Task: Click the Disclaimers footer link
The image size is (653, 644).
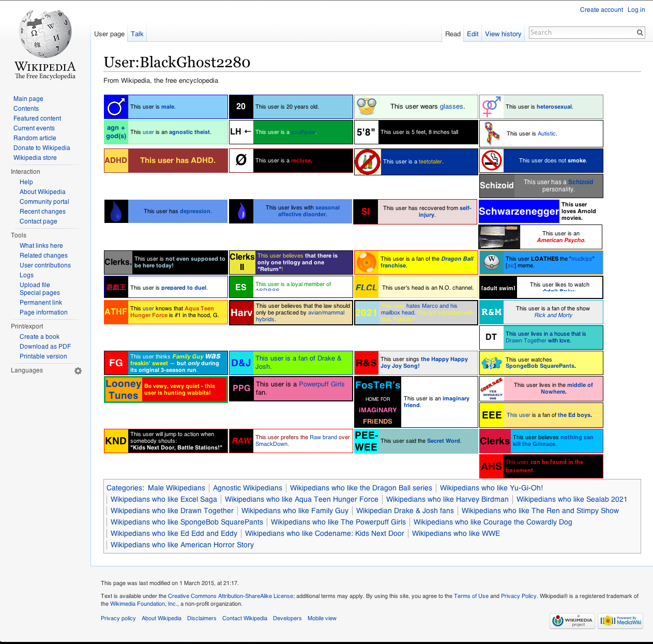Action: pos(202,618)
